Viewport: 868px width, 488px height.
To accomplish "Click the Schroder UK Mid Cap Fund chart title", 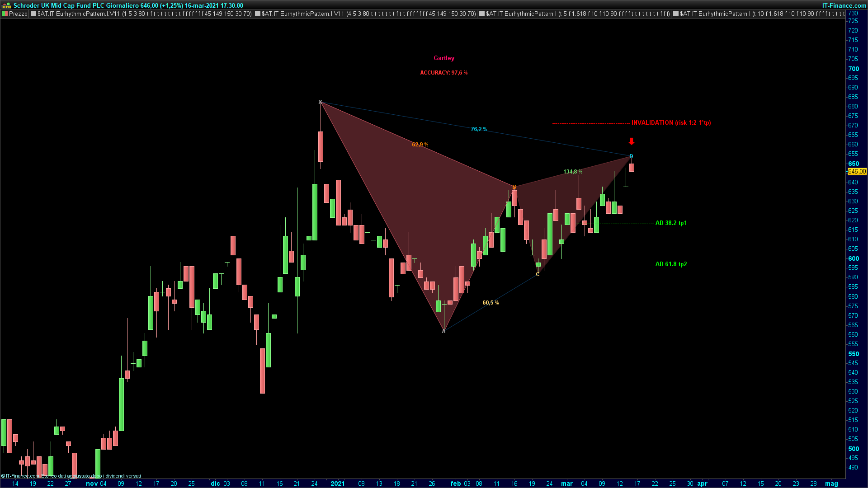I will tap(128, 5).
